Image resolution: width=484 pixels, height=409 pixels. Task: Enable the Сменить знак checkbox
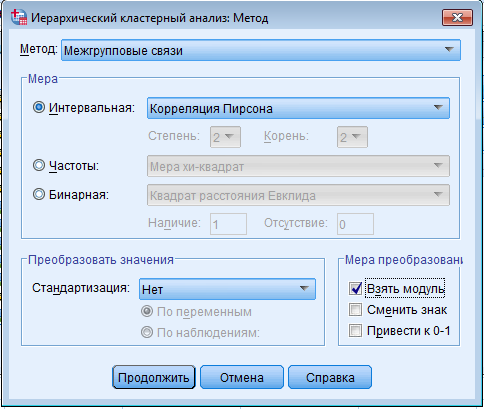tap(355, 309)
